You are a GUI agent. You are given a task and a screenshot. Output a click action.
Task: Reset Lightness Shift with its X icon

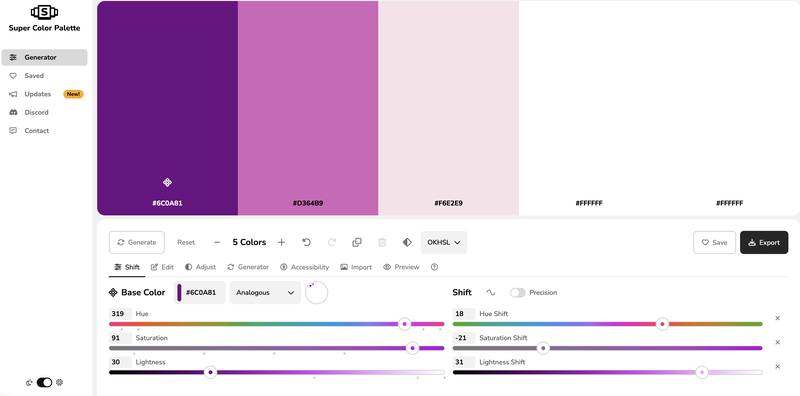coord(778,366)
